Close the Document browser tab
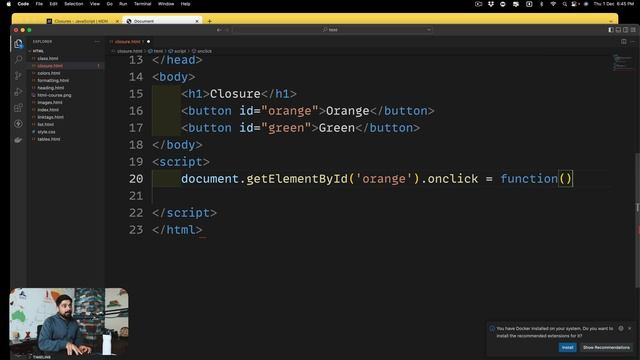 pyautogui.click(x=197, y=21)
